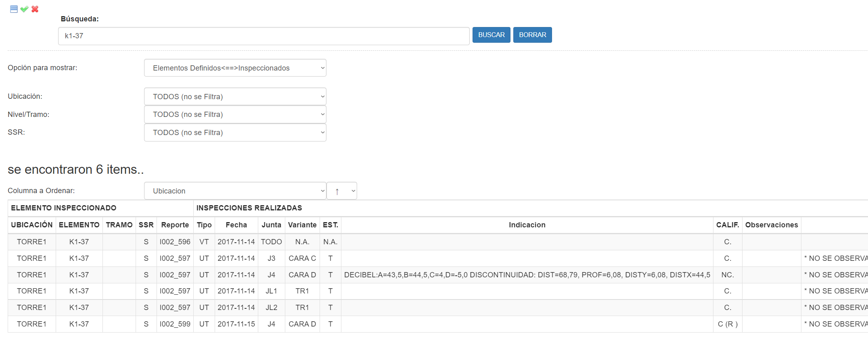
Task: Select report I002_596 cell
Action: (175, 242)
